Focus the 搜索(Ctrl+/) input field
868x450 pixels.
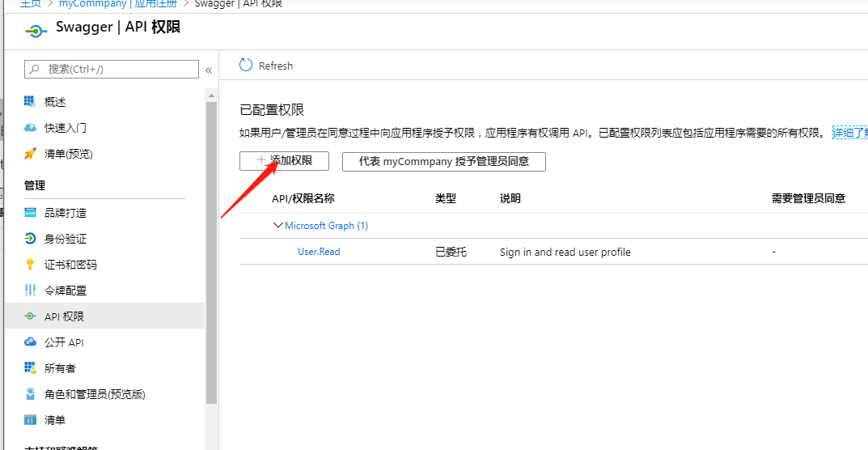click(112, 70)
